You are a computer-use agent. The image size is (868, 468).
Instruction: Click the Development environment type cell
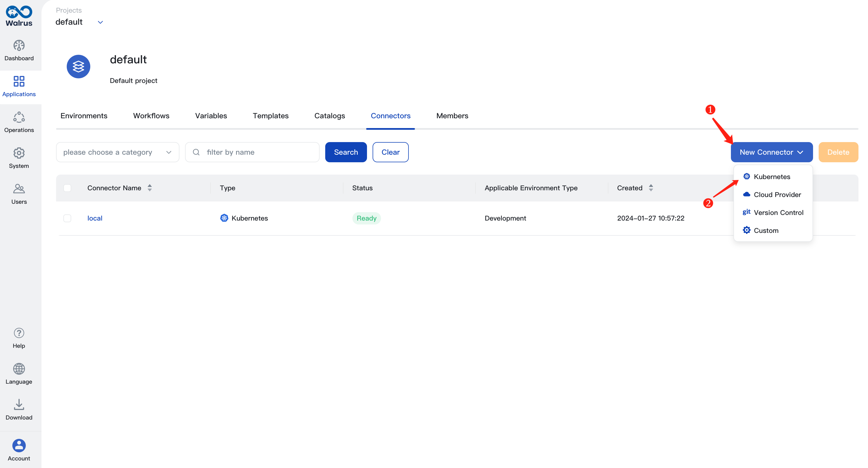coord(505,218)
